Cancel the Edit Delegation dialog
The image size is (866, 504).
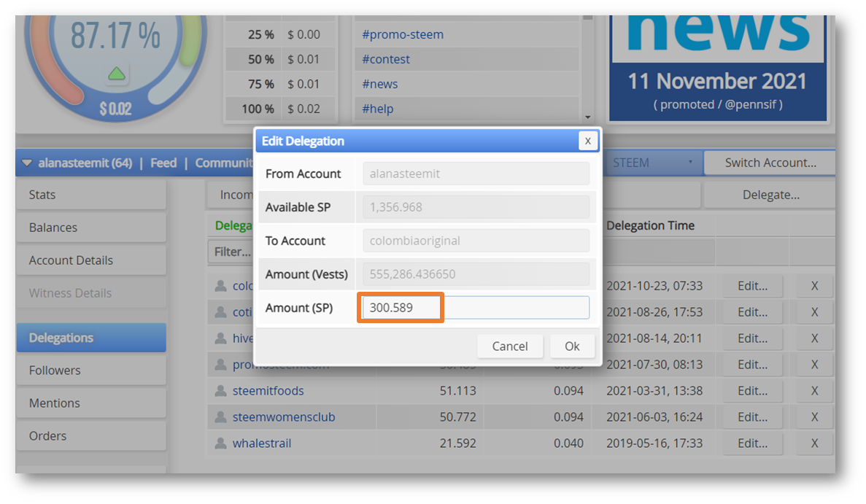[x=510, y=346]
